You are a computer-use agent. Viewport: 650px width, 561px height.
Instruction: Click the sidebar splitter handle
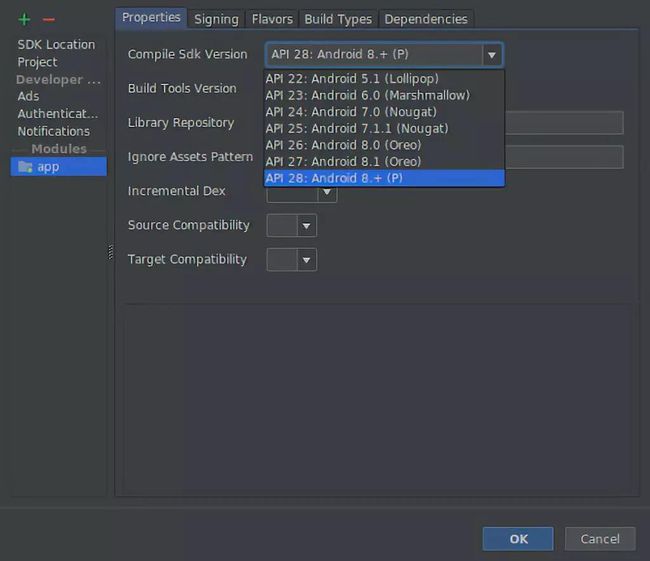point(110,252)
